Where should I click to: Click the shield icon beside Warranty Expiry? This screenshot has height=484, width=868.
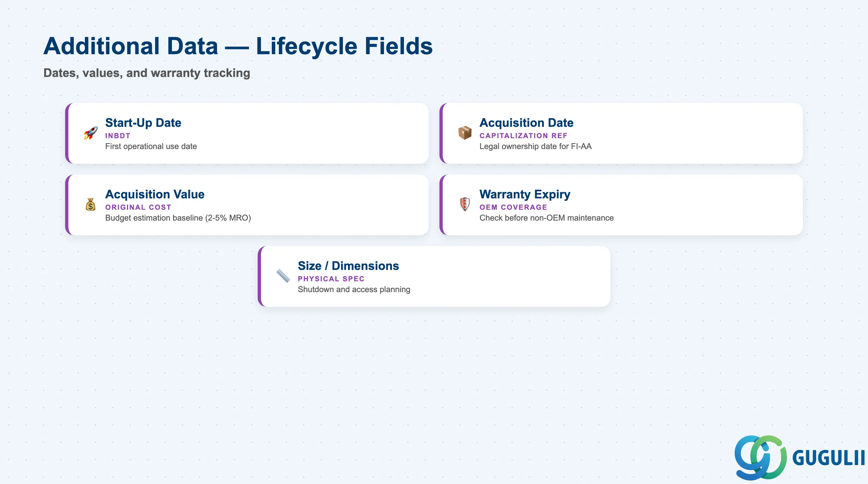click(x=465, y=204)
